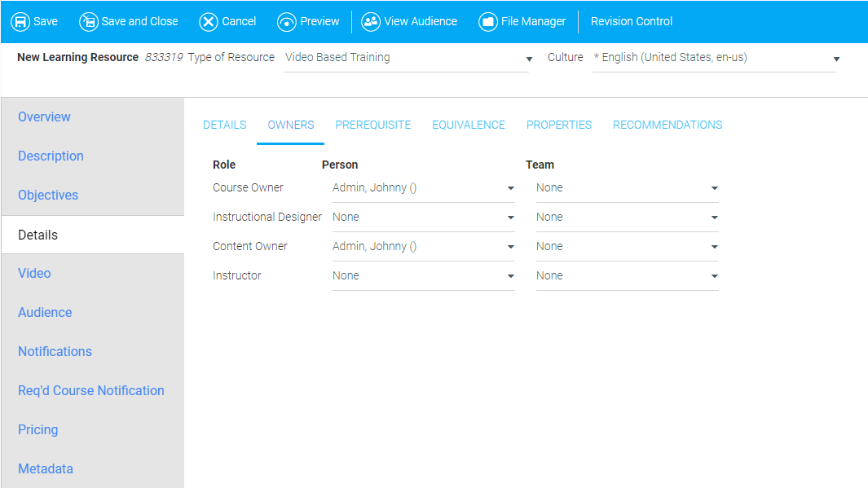Expand Course Owner person dropdown
The height and width of the screenshot is (488, 868).
coord(423,188)
